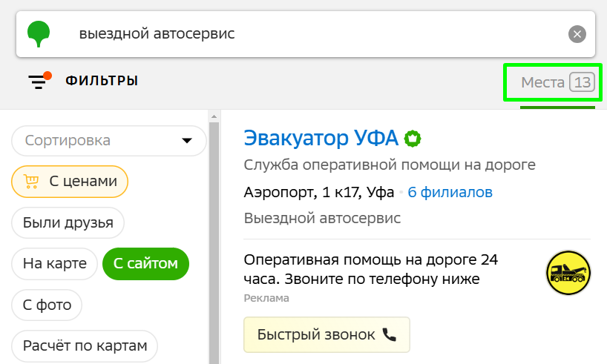Toggle the С ценами filter
Viewport: 607px width, 364px height.
pos(70,182)
